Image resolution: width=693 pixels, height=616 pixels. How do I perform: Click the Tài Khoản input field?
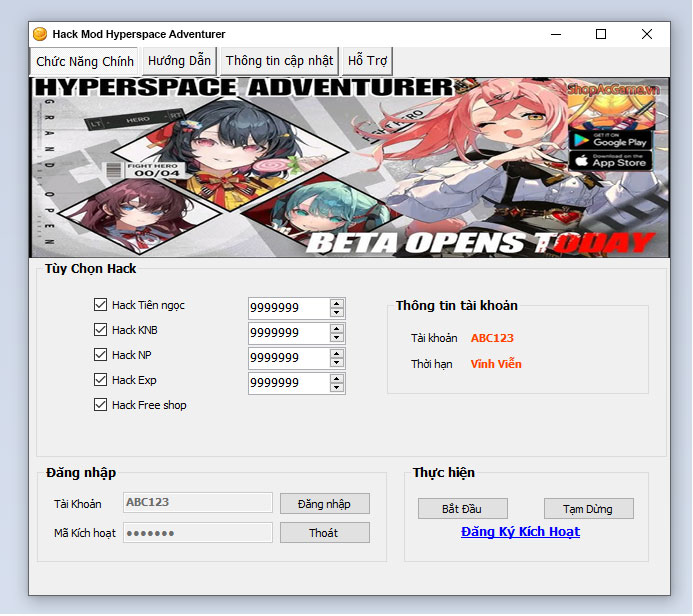click(198, 502)
